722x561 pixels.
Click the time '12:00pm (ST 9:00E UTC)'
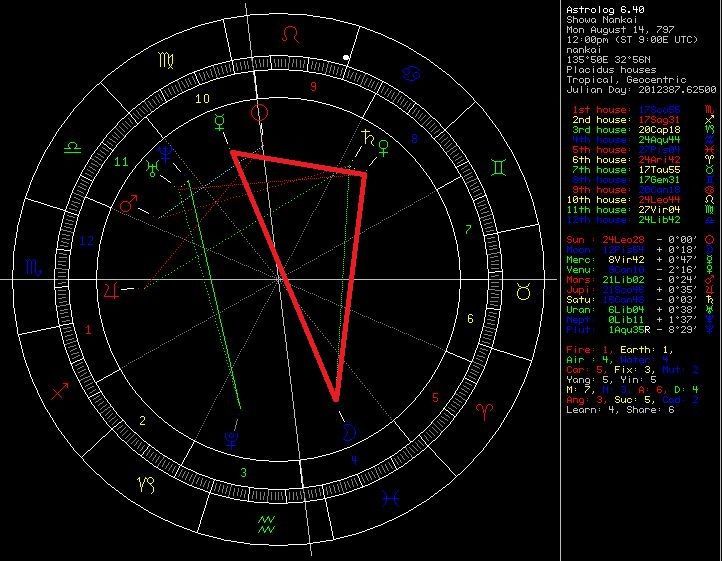point(632,40)
